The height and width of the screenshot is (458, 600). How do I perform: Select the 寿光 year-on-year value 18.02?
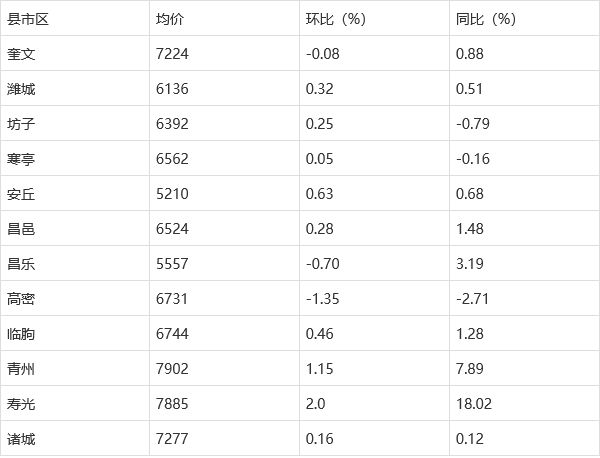click(x=472, y=404)
